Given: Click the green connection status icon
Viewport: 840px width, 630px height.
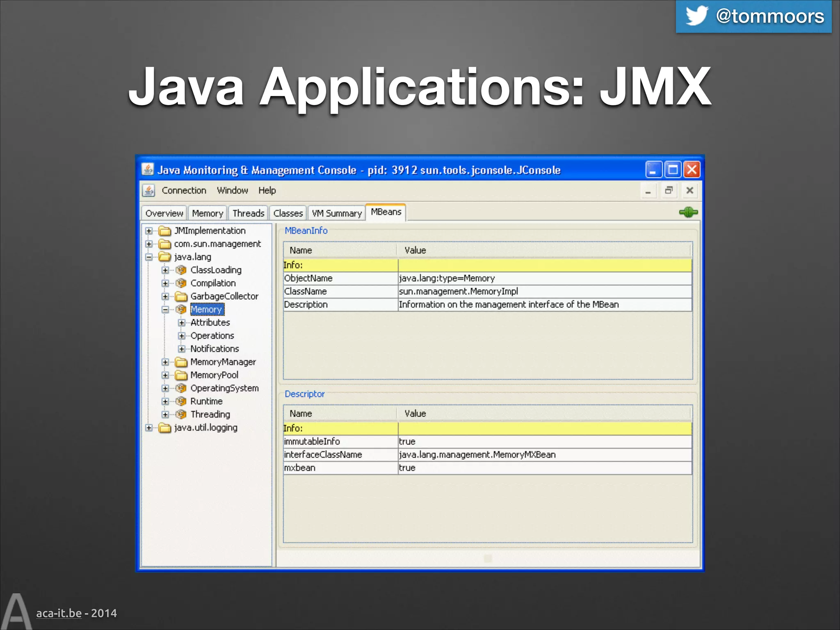Looking at the screenshot, I should [688, 212].
